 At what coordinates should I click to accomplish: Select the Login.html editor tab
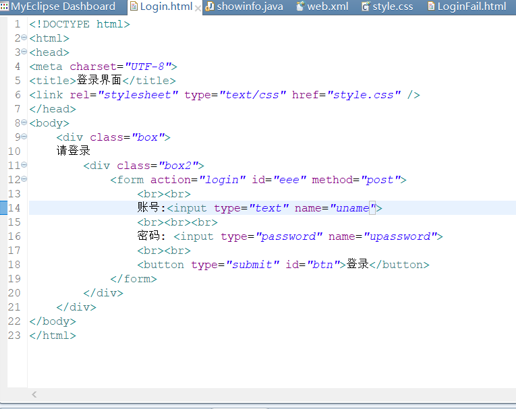166,6
